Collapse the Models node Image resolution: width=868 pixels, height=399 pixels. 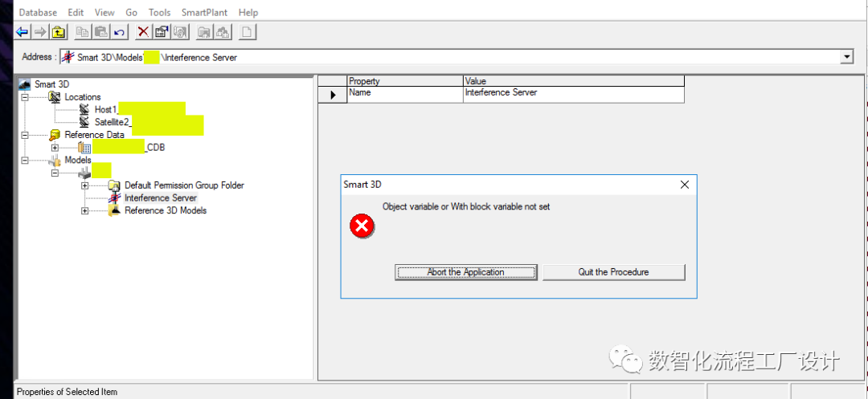pos(24,161)
